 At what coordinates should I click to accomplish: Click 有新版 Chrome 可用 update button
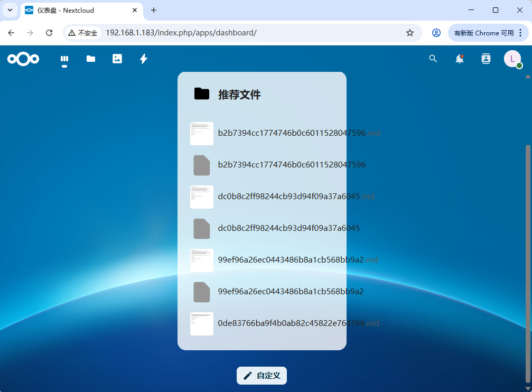(484, 33)
